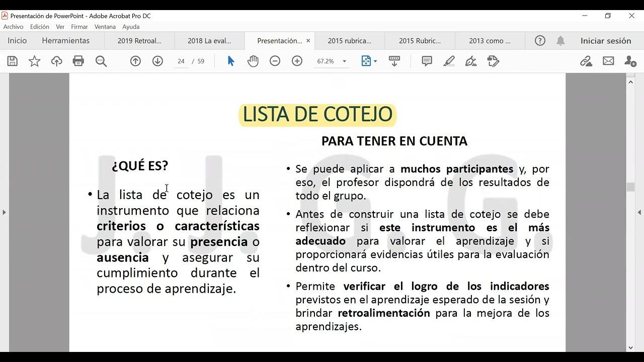Add a comment note with bubble icon
The image size is (644, 362).
pyautogui.click(x=427, y=61)
